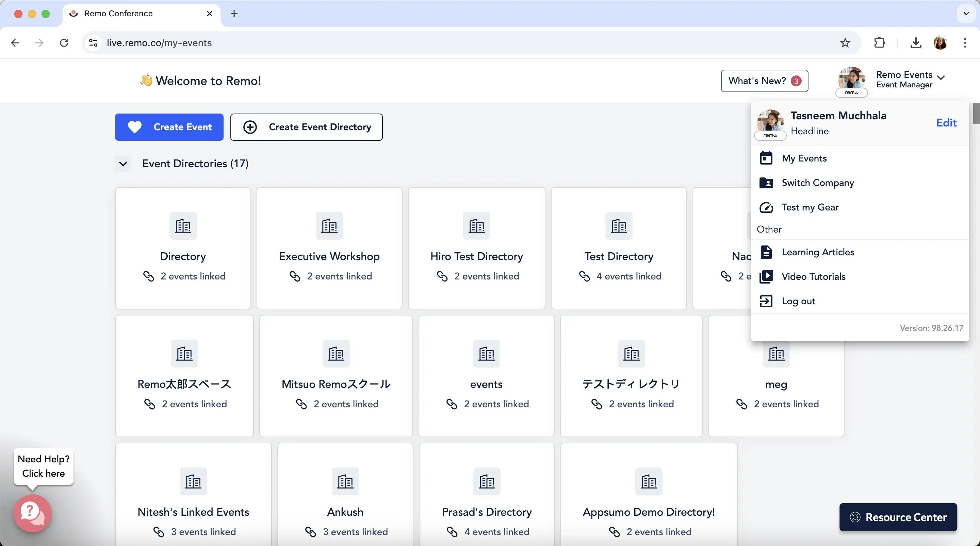The width and height of the screenshot is (980, 546).
Task: Open the browser extensions puzzle icon
Action: [880, 42]
